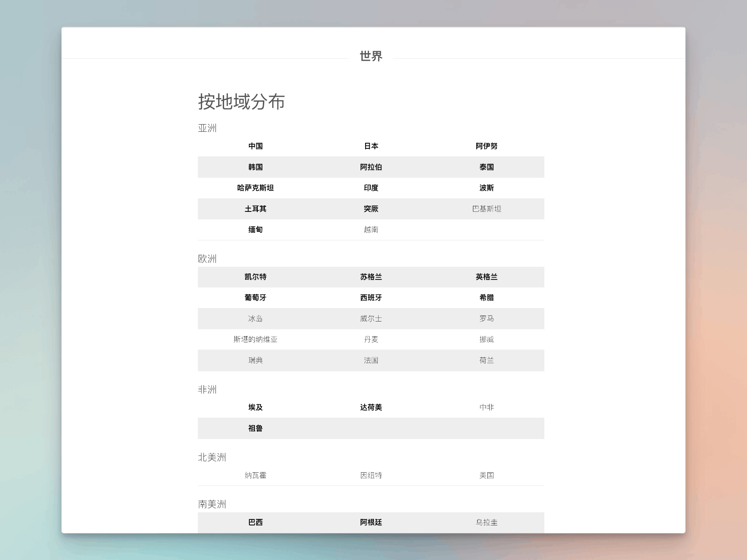Select the 美国 cell
The height and width of the screenshot is (560, 747).
click(x=486, y=476)
